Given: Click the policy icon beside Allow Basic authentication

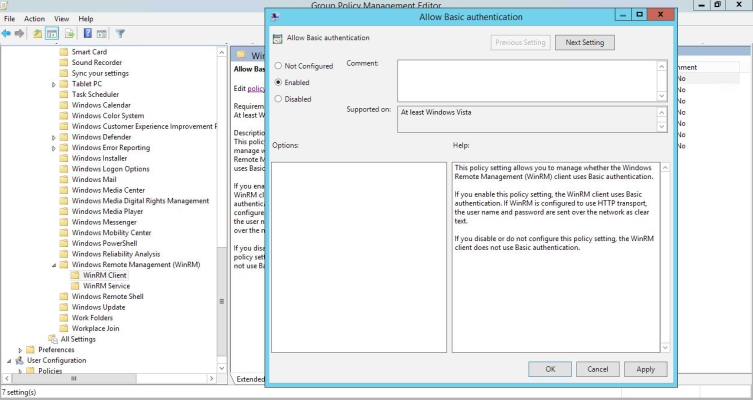Looking at the screenshot, I should pyautogui.click(x=277, y=38).
